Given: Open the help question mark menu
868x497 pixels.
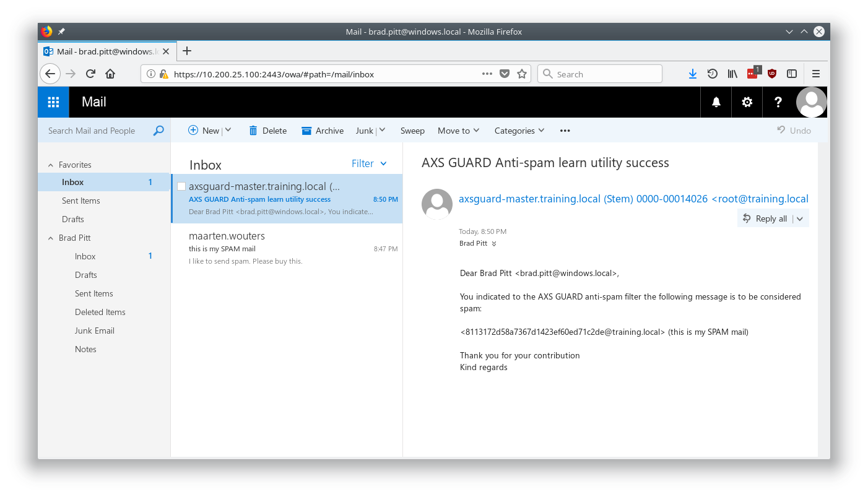Looking at the screenshot, I should (x=778, y=102).
